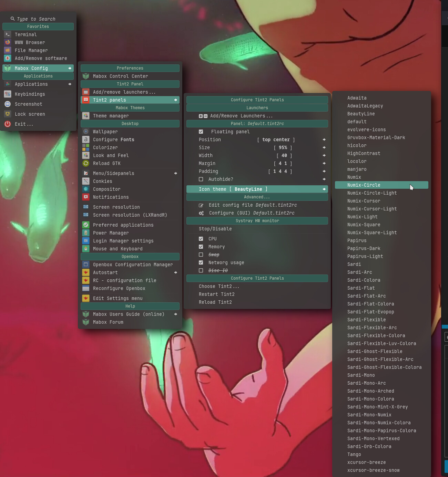
Task: Click the Wallpaper icon
Action: (x=86, y=132)
